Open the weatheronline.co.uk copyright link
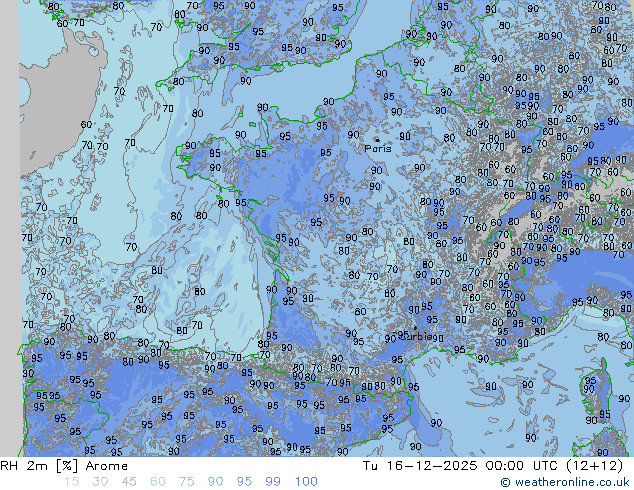The width and height of the screenshot is (634, 490). click(565, 482)
